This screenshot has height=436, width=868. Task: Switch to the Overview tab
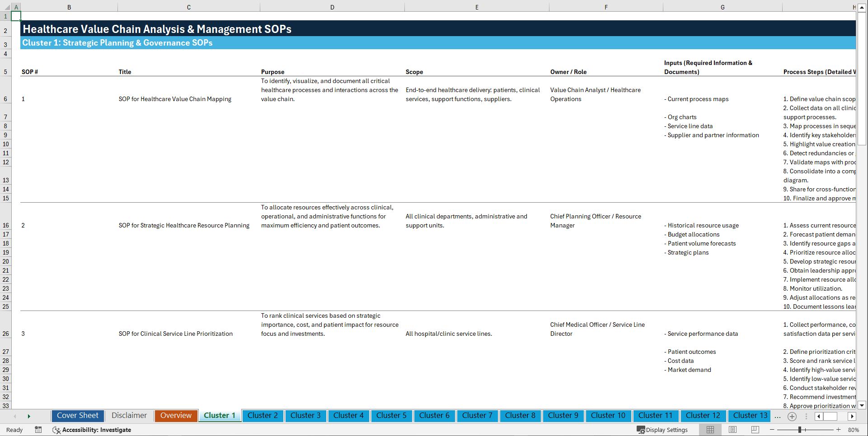176,416
